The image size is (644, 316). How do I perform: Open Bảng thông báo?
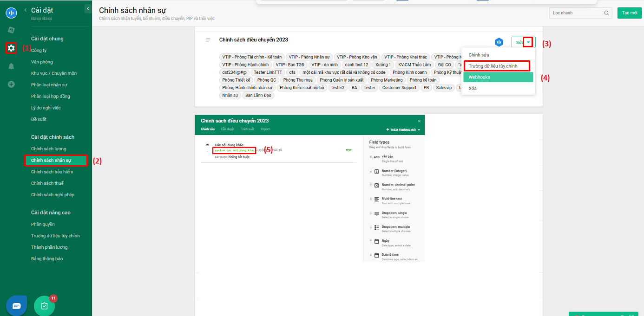pos(47,258)
